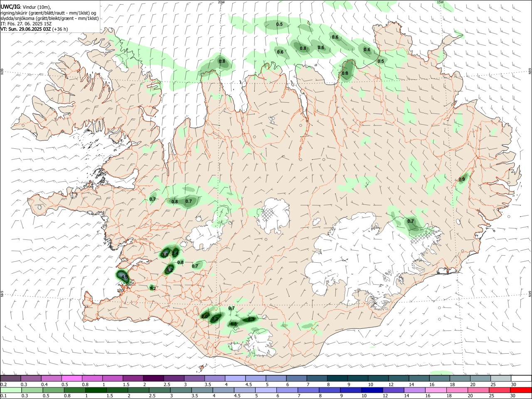This screenshot has width=532, height=399.
Task: Pick the darkest green lower legend swatch at 1
Action: (x=96, y=390)
